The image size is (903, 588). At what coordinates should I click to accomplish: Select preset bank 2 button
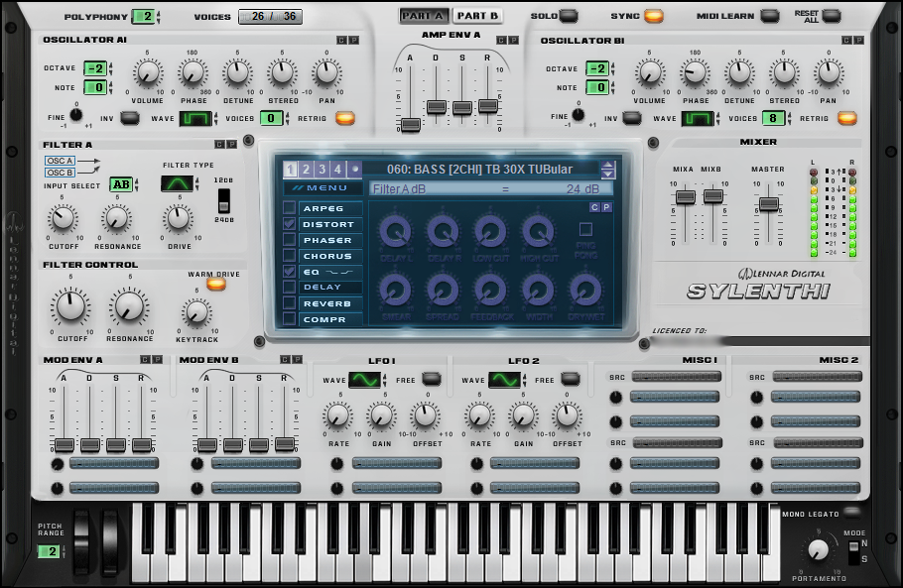tap(306, 170)
